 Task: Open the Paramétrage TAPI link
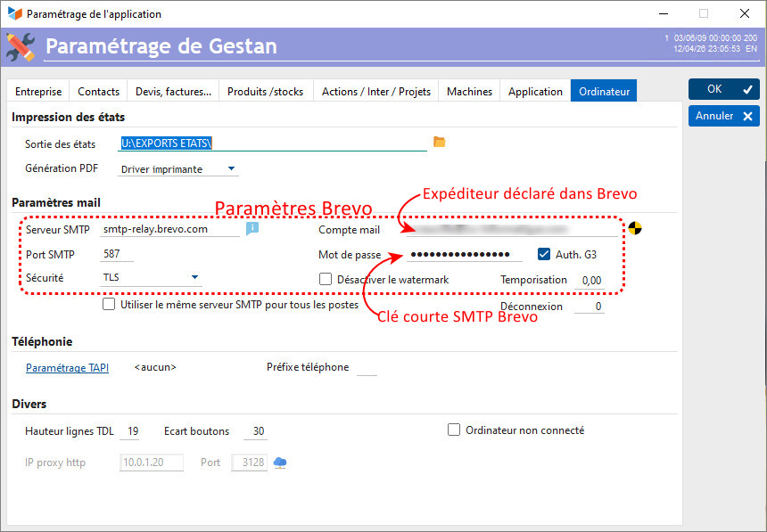click(67, 367)
